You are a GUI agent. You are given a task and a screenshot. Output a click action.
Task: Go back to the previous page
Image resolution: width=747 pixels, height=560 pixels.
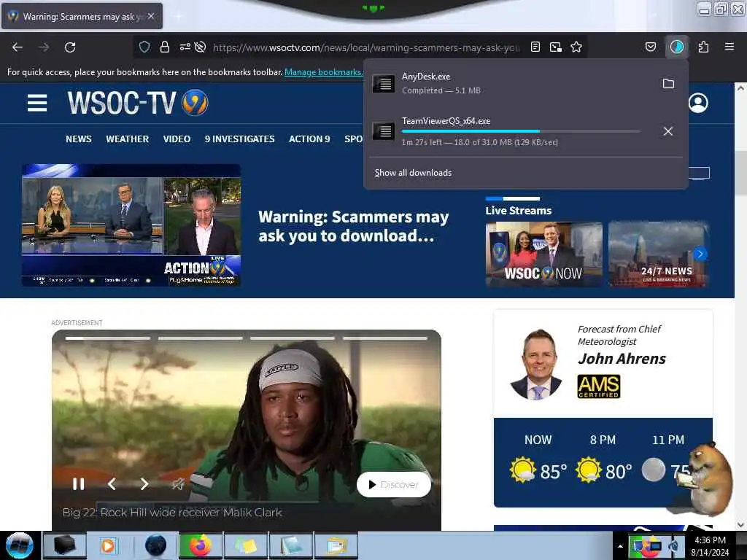point(18,47)
